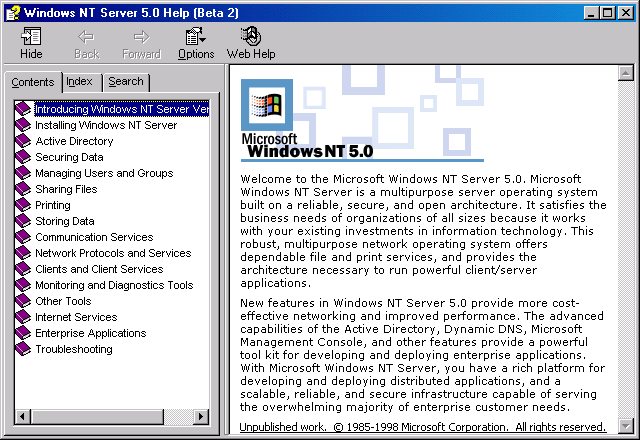640x440 pixels.
Task: Click book icon beside Storing Data
Action: [x=23, y=221]
